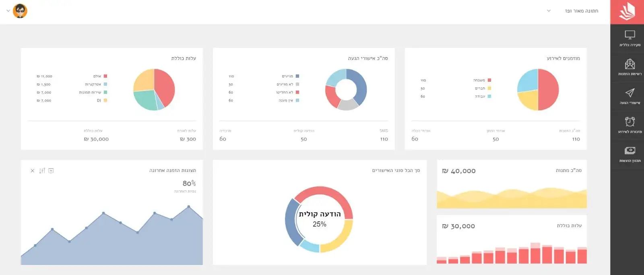Click the אטרקציות legend swatch
This screenshot has width=644, height=275.
tap(105, 84)
